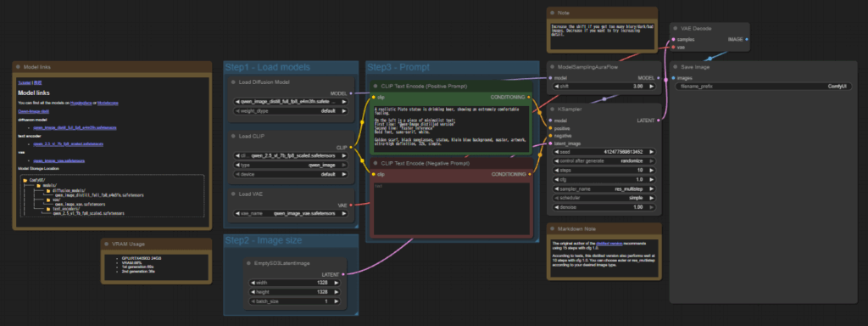
Task: Open the control after generate dropdown
Action: 604,160
